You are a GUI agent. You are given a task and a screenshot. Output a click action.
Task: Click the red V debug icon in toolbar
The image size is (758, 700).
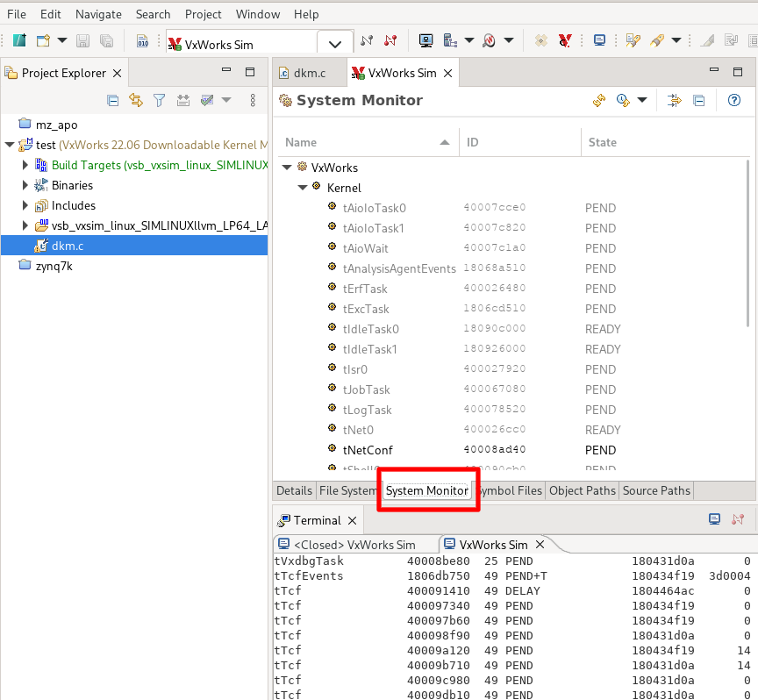(565, 40)
